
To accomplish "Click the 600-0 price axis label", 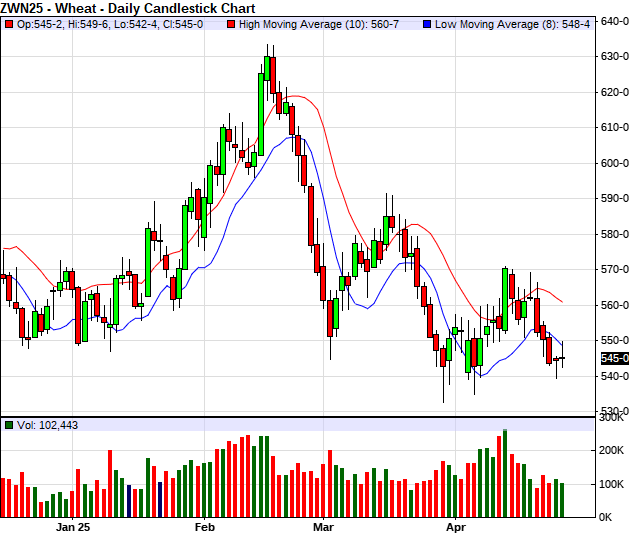I will click(614, 163).
